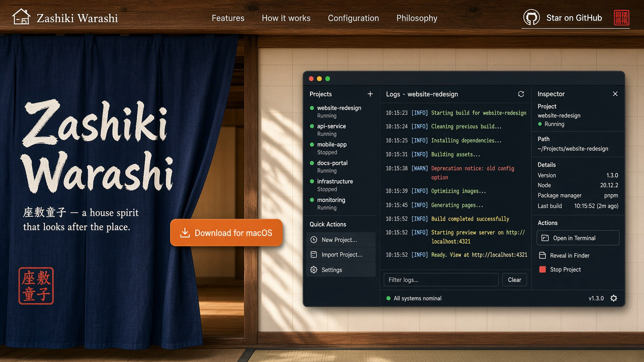
Task: Select the monitoring project
Action: 341,204
